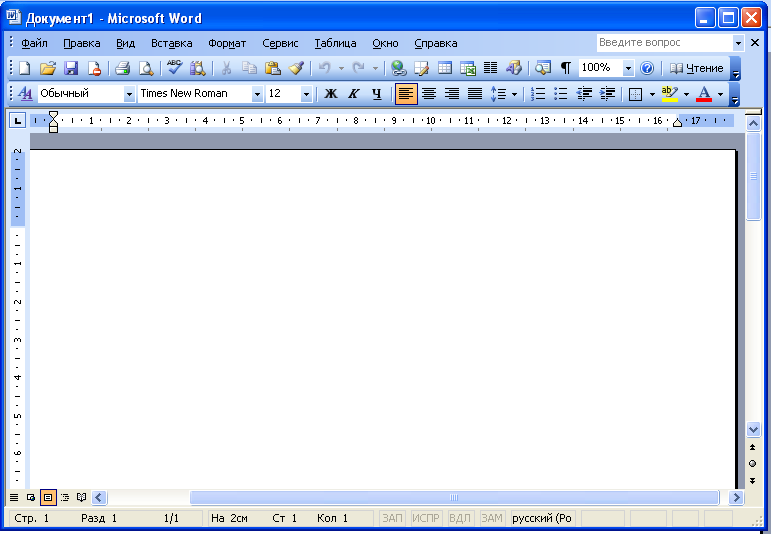Save the document with floppy icon

(x=71, y=68)
